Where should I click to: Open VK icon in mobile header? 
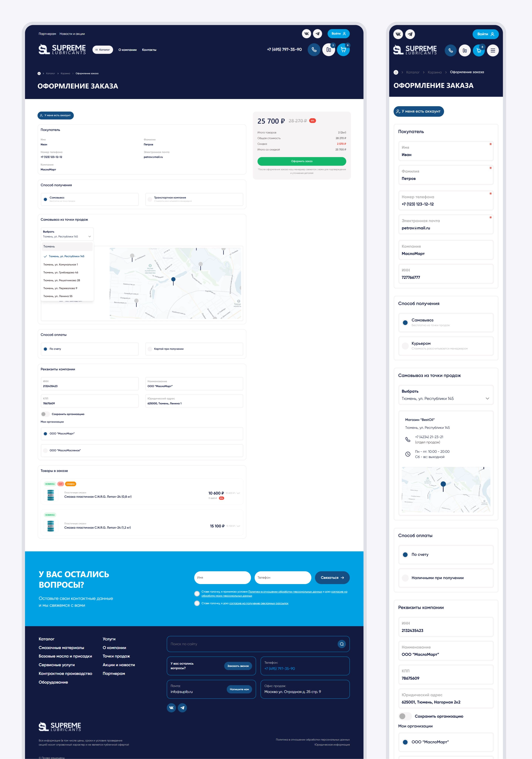pos(398,34)
